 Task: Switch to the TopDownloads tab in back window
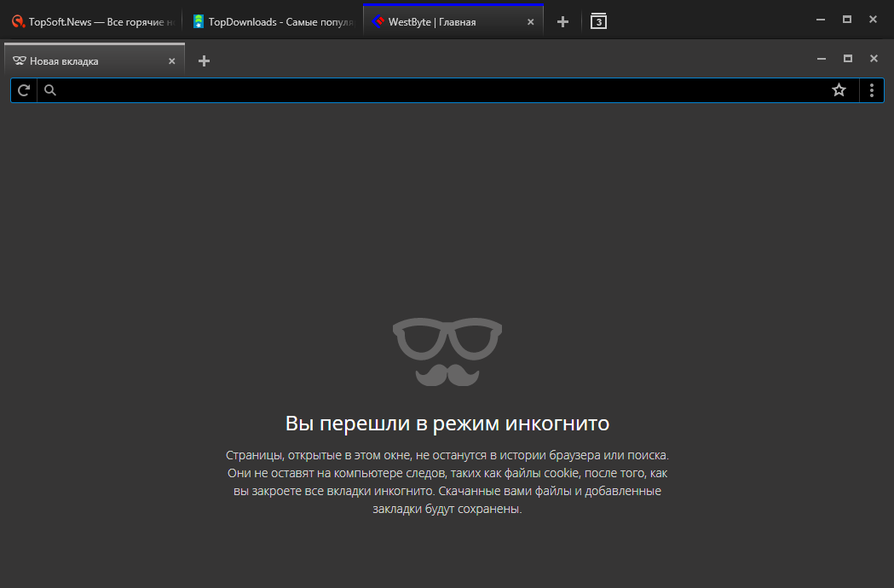click(273, 21)
